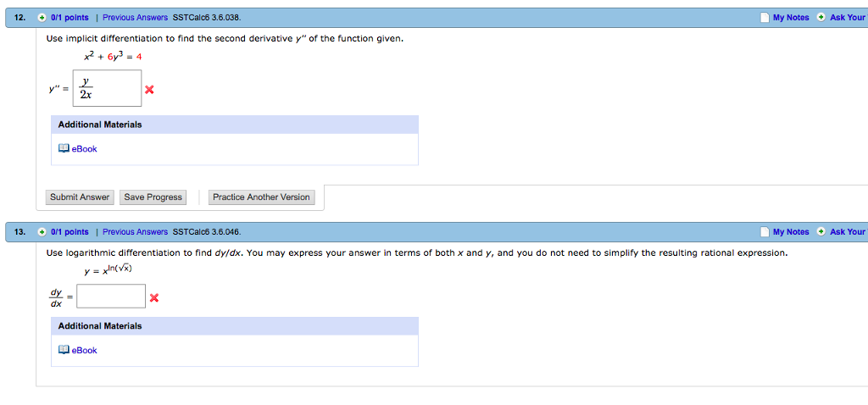Open eBook icon under question 13
Image resolution: width=868 pixels, height=405 pixels.
(x=63, y=350)
